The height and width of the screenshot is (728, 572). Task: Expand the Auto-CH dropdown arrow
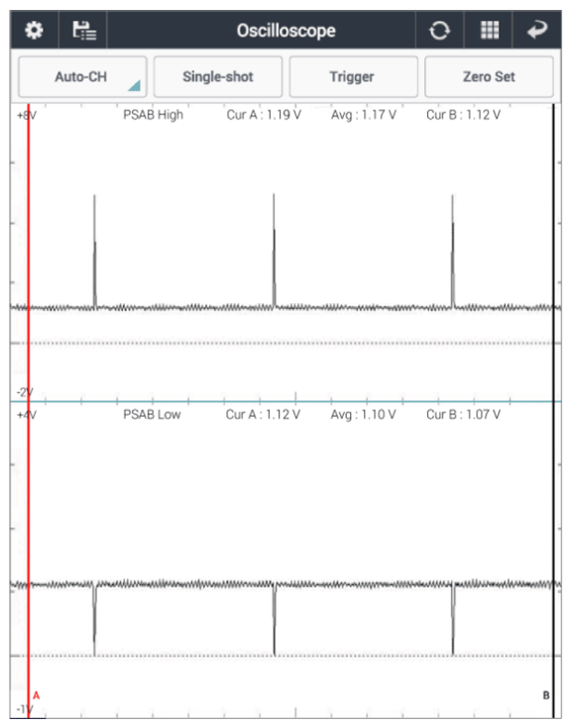point(134,86)
